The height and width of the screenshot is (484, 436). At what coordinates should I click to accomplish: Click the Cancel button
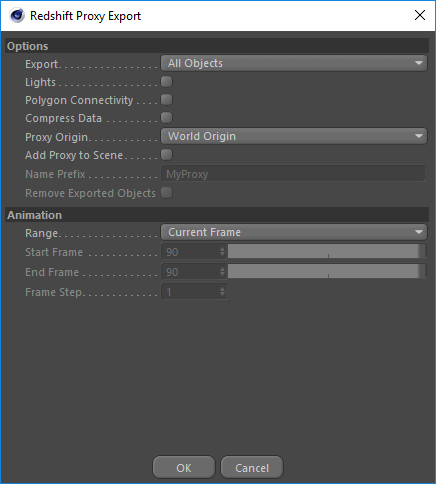(x=252, y=467)
